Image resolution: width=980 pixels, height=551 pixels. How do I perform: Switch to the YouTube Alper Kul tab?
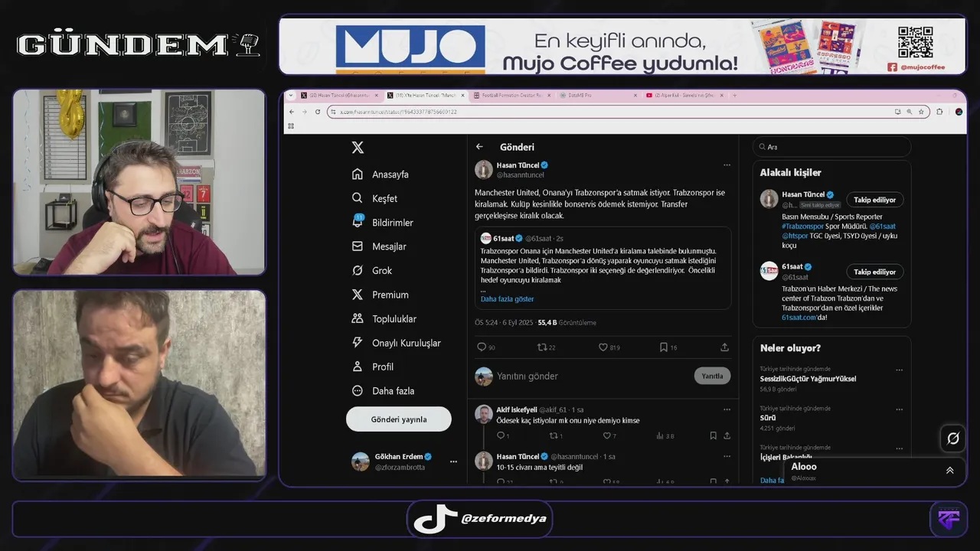point(683,96)
